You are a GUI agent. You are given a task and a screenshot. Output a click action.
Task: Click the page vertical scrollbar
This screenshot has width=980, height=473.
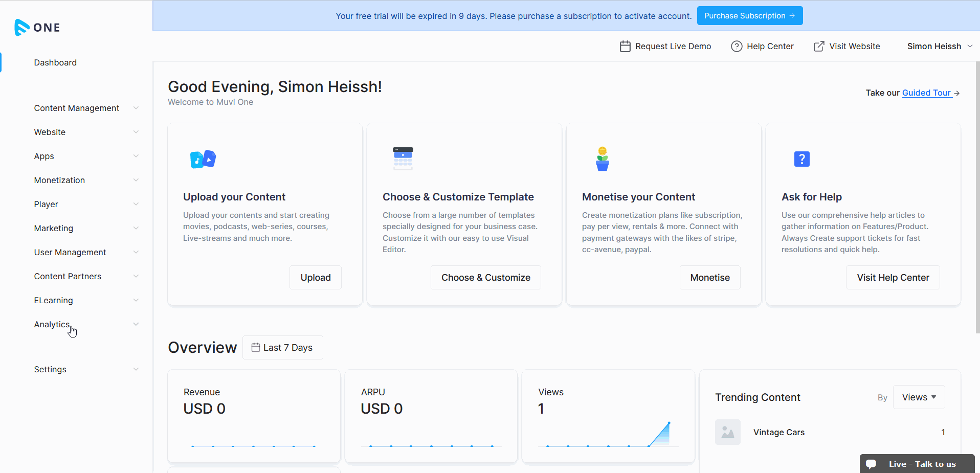(x=977, y=198)
